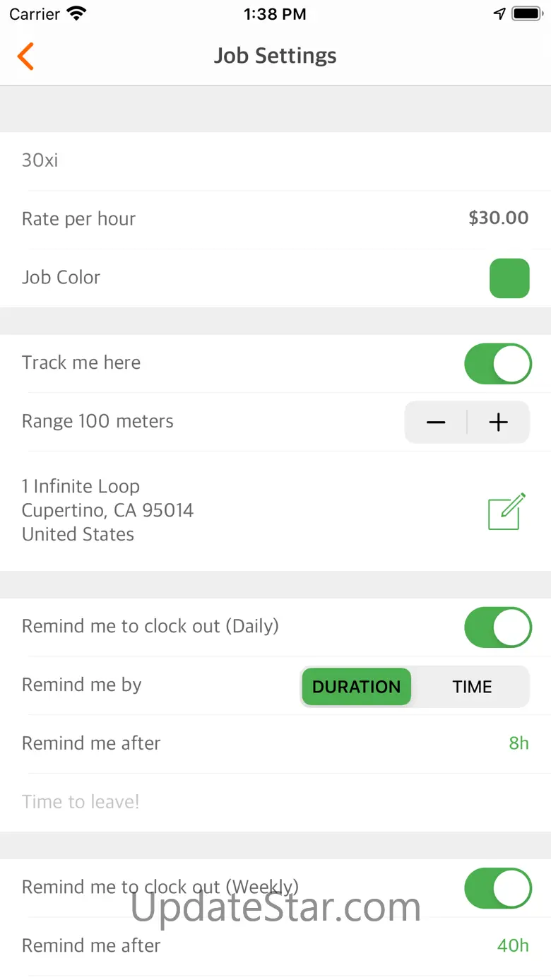Disable daily clock out reminder switch

point(497,627)
